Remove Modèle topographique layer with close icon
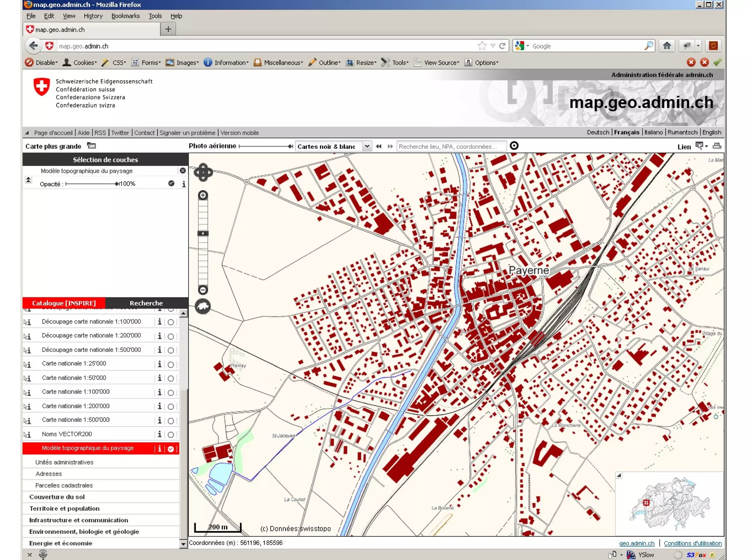This screenshot has width=747, height=560. point(183,171)
